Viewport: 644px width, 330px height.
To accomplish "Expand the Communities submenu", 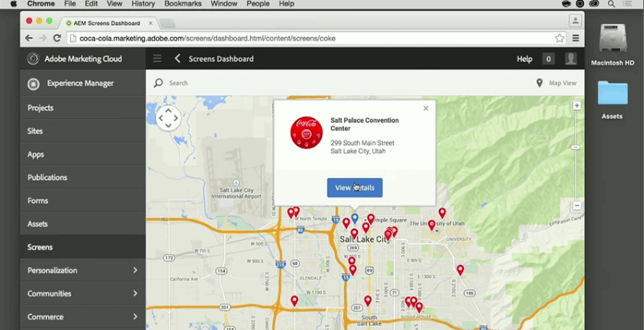I will 135,294.
